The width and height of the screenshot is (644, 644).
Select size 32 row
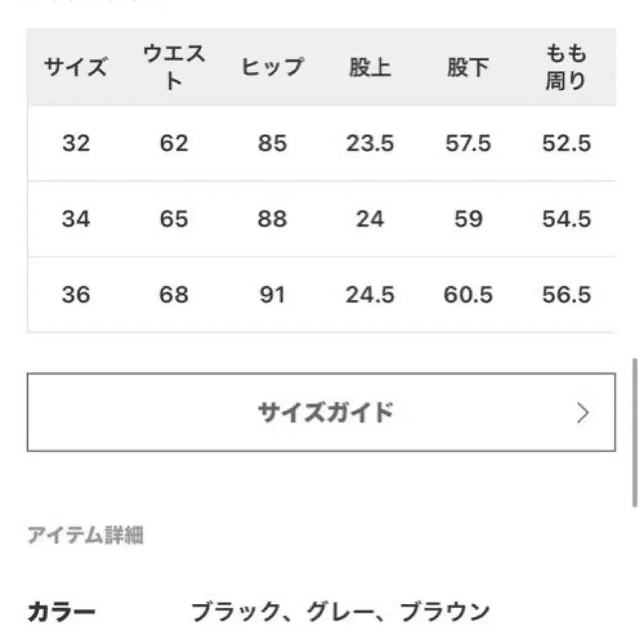point(76,143)
